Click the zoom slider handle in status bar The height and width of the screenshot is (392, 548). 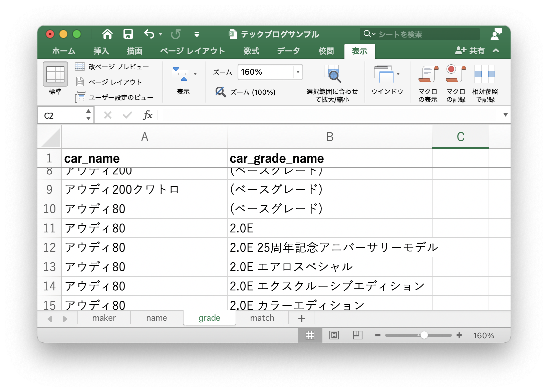[424, 335]
